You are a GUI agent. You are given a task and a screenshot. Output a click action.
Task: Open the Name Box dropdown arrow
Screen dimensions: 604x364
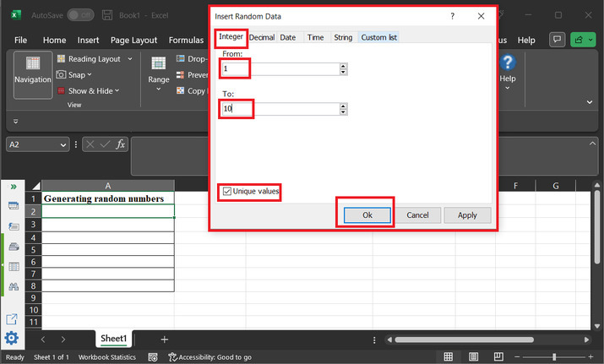click(x=63, y=144)
